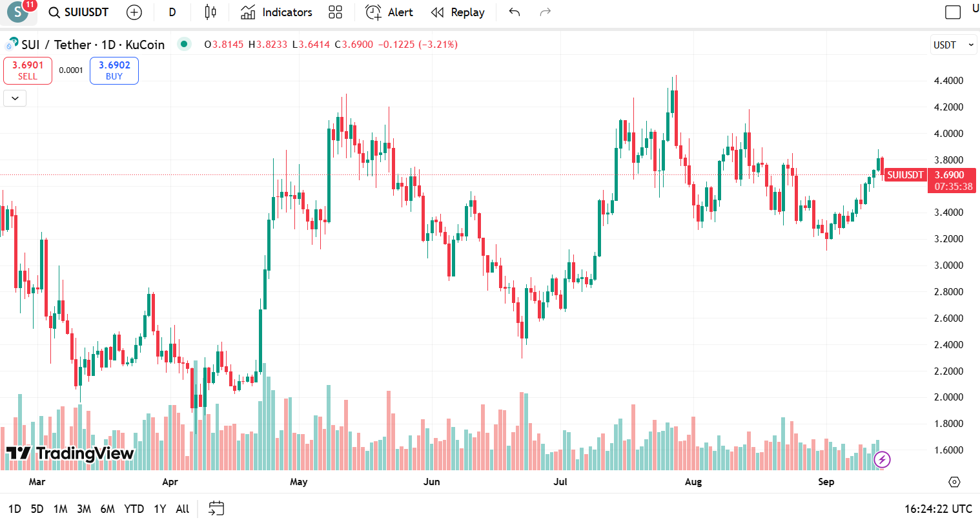Screen dimensions: 980x520
Task: Start bar Replay mode
Action: point(458,12)
